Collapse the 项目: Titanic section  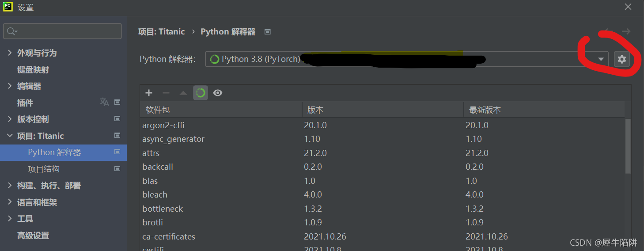(x=10, y=136)
